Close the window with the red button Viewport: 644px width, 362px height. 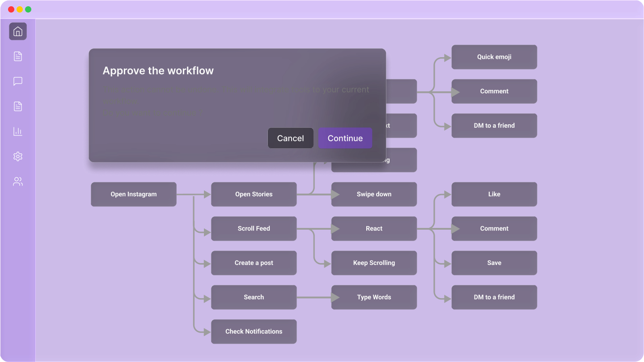[x=11, y=9]
